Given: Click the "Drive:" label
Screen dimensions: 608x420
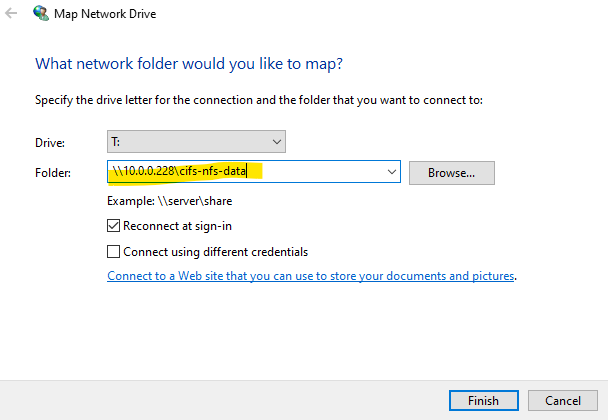Looking at the screenshot, I should coord(50,143).
